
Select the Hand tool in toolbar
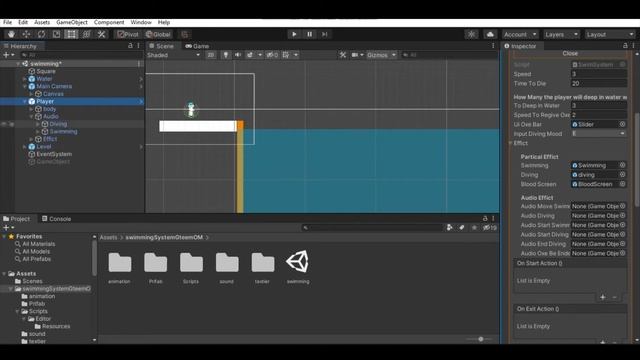11,34
